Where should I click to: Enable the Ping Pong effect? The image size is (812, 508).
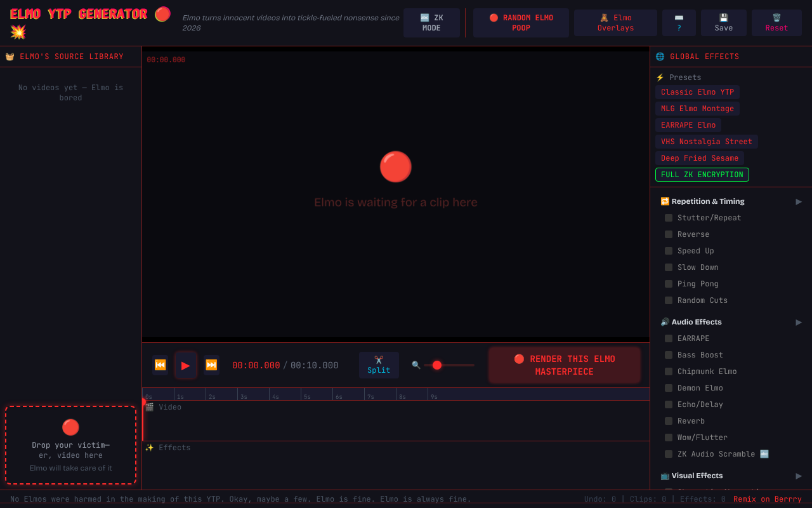pos(669,284)
